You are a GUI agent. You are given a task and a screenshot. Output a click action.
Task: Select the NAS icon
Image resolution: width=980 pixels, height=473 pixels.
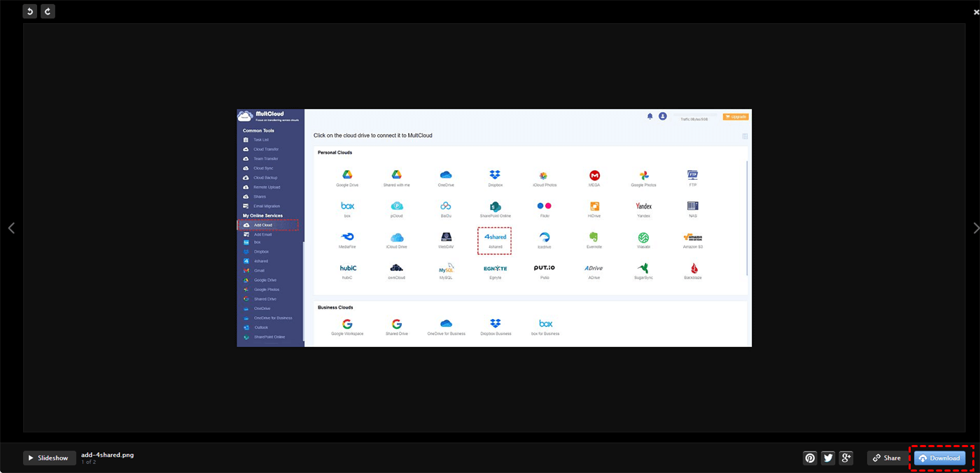pos(693,206)
